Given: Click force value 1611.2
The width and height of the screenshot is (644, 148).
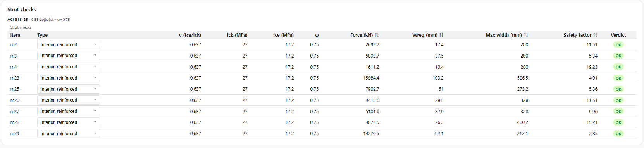Looking at the screenshot, I should pyautogui.click(x=372, y=67).
